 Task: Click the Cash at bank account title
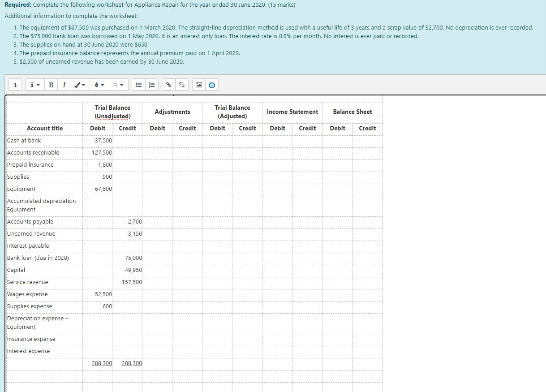(24, 141)
